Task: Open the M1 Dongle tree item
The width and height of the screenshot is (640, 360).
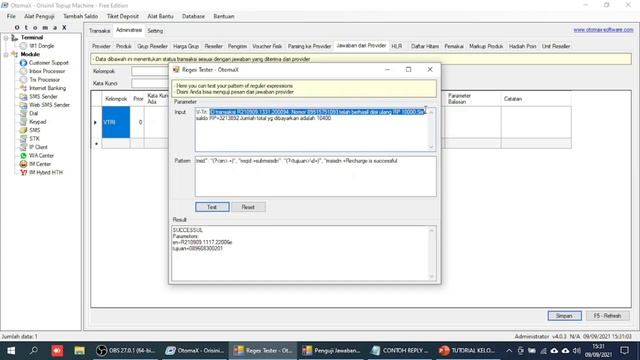Action: [x=41, y=46]
